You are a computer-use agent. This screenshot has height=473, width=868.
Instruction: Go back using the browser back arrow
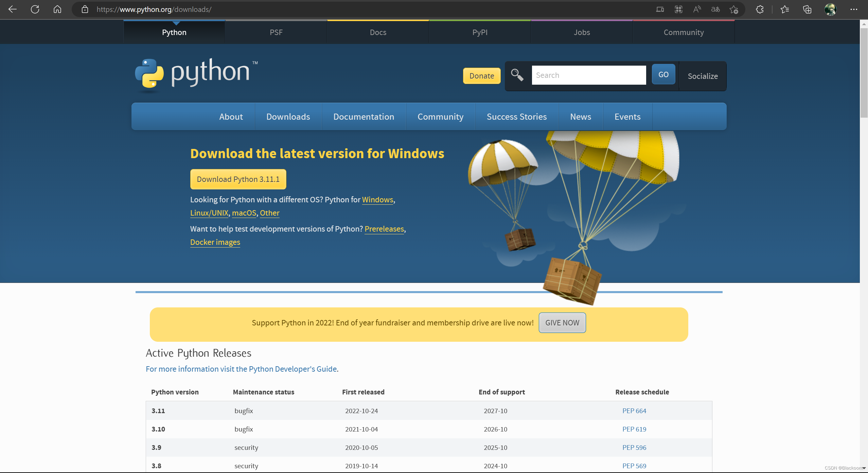point(13,9)
